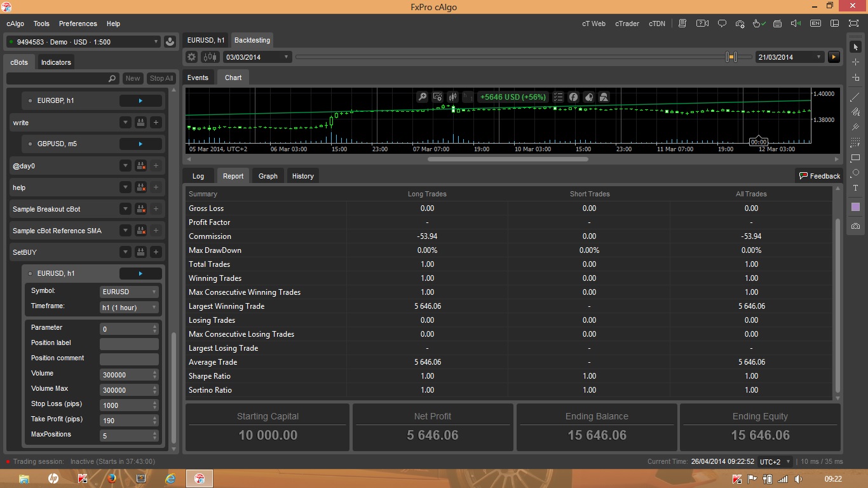Build the @day0 cBot
The height and width of the screenshot is (488, 868).
click(x=141, y=166)
